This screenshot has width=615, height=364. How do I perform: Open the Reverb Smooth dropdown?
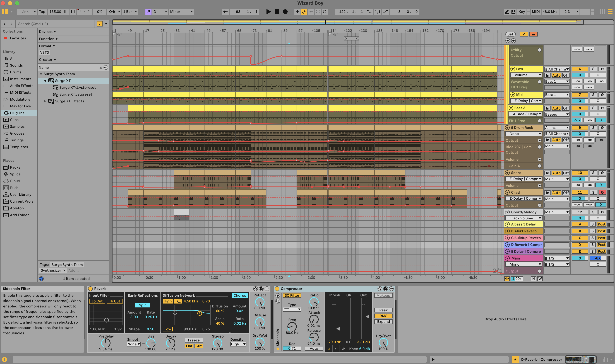point(134,344)
